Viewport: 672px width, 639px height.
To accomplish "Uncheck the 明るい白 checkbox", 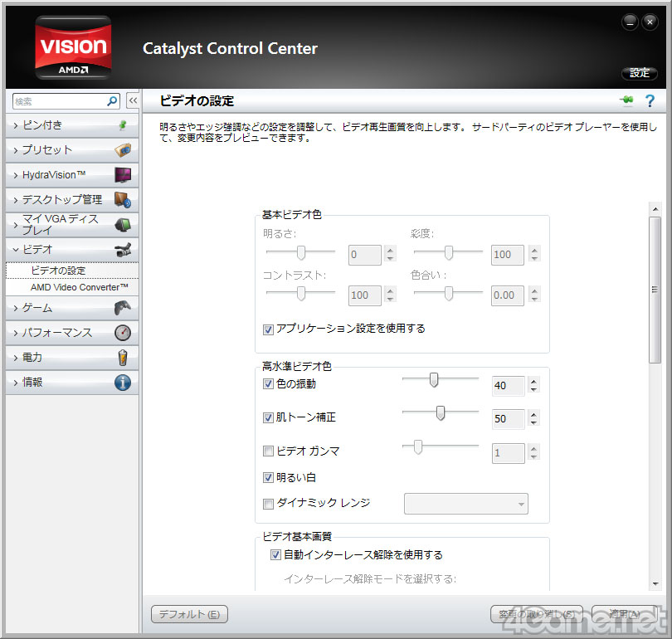I will (x=268, y=478).
